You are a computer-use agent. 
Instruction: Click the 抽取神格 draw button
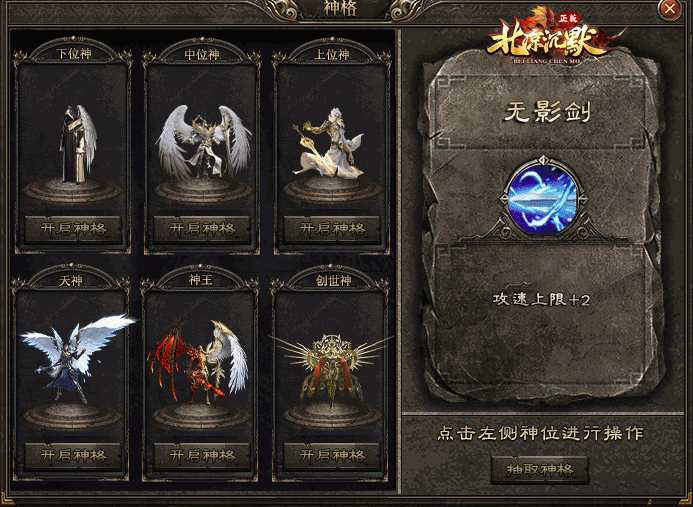(x=540, y=469)
